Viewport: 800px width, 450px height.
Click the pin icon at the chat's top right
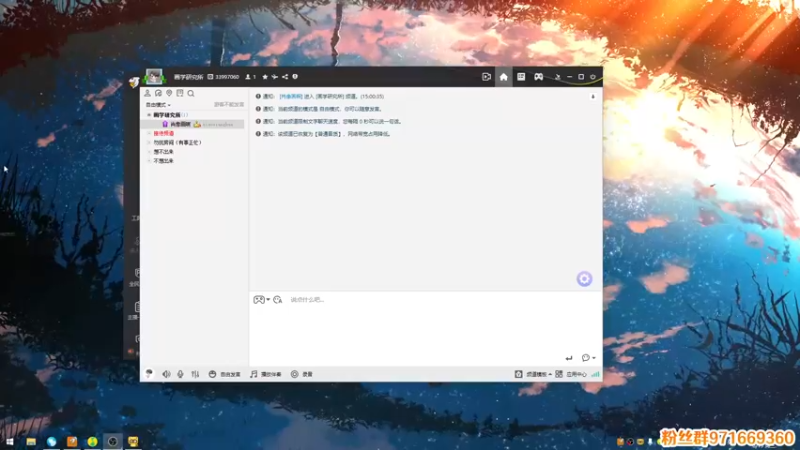point(593,96)
